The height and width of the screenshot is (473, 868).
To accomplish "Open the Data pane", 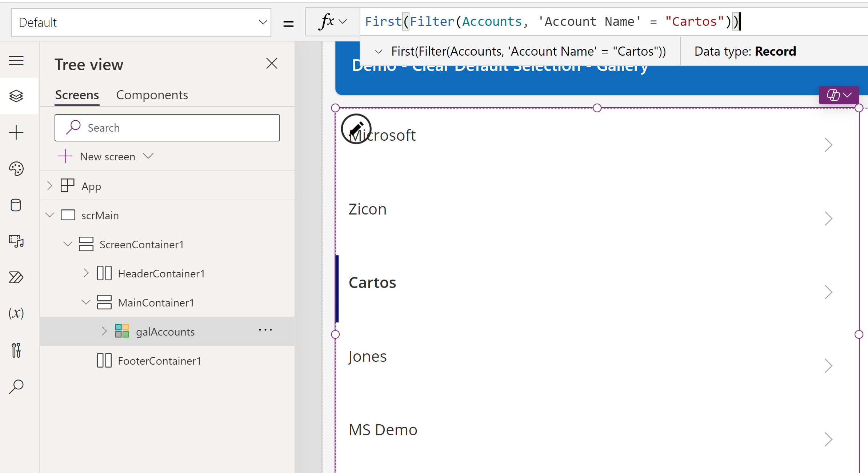I will (16, 205).
